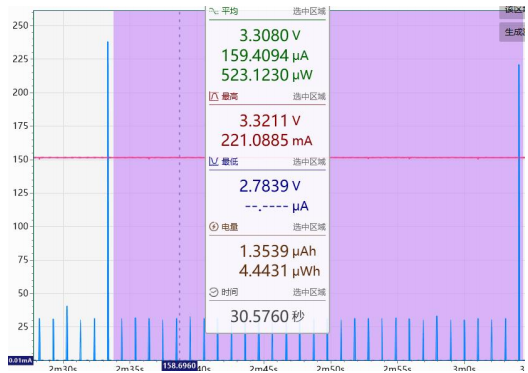This screenshot has height=373, width=528.
Task: Open 选中区域 selector beside 平均
Action: coord(309,11)
